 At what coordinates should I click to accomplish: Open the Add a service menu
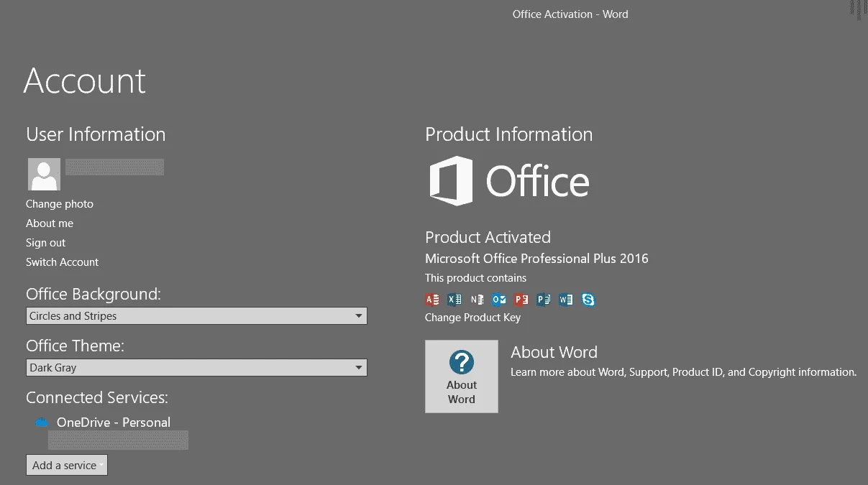pyautogui.click(x=67, y=465)
